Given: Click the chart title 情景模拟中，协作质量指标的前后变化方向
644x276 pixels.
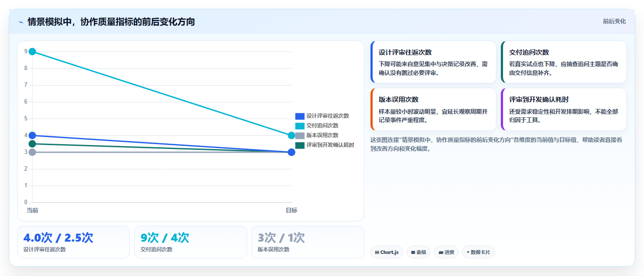Looking at the screenshot, I should coord(111,22).
